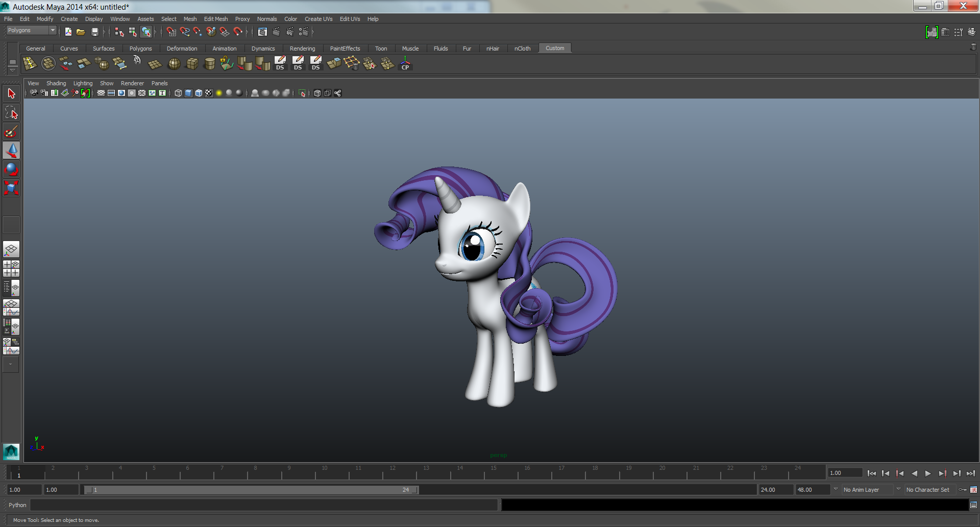Toggle snap to points magnet

198,32
